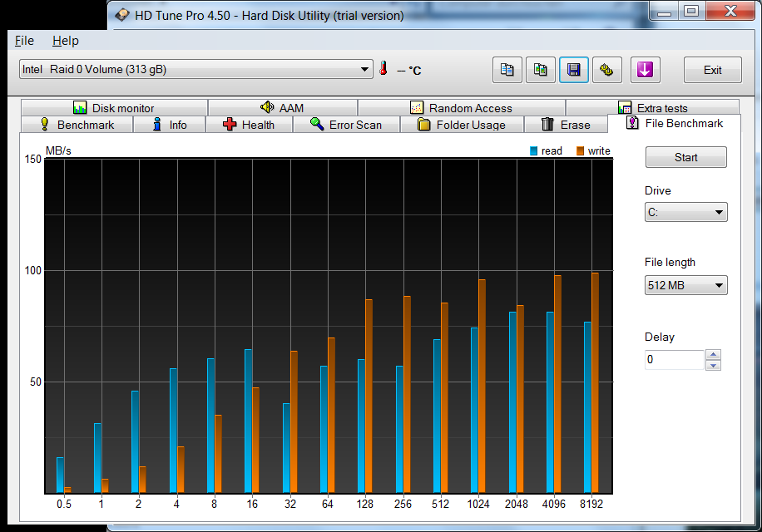The height and width of the screenshot is (532, 762).
Task: Open the Help menu
Action: click(66, 41)
